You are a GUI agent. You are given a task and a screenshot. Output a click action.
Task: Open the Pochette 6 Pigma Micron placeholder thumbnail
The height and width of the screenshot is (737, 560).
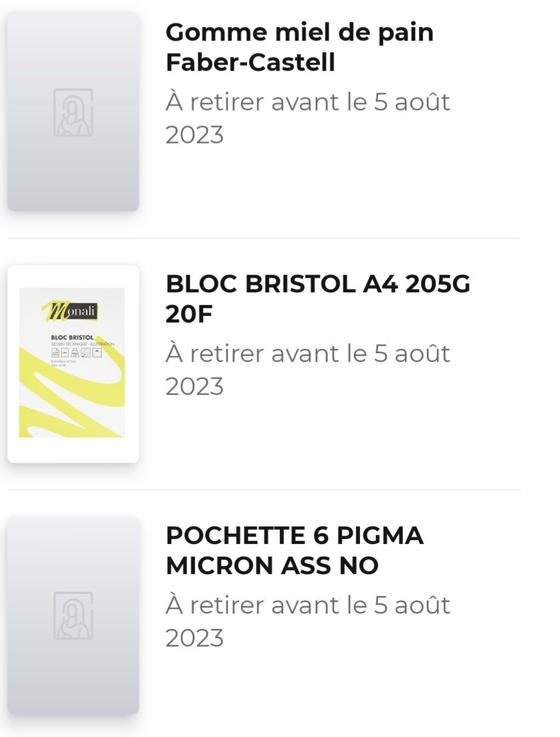[x=73, y=615]
